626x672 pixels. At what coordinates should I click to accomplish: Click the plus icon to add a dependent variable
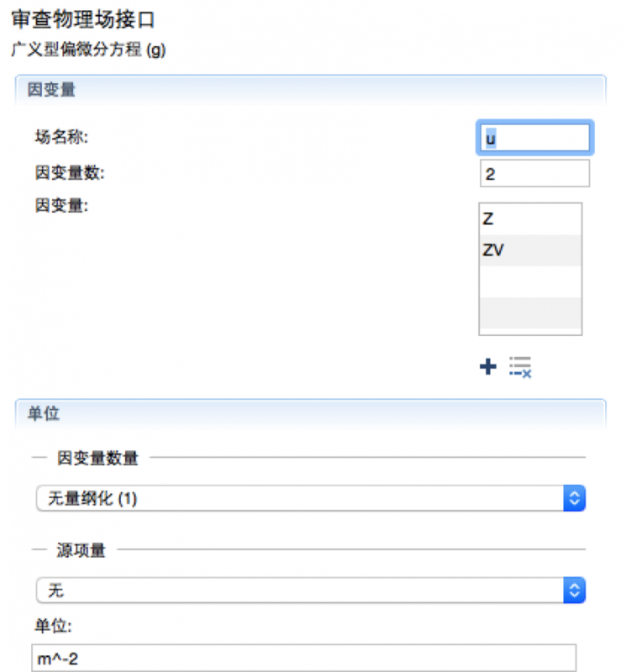pos(487,367)
